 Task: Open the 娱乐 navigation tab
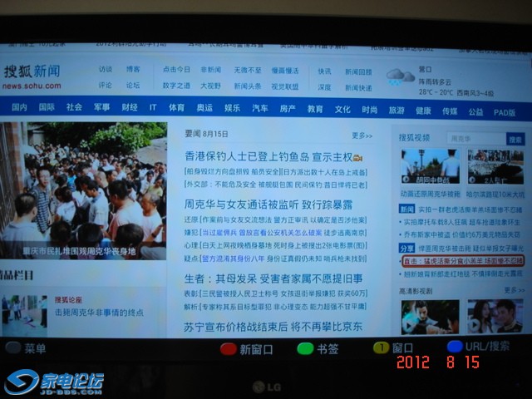232,108
